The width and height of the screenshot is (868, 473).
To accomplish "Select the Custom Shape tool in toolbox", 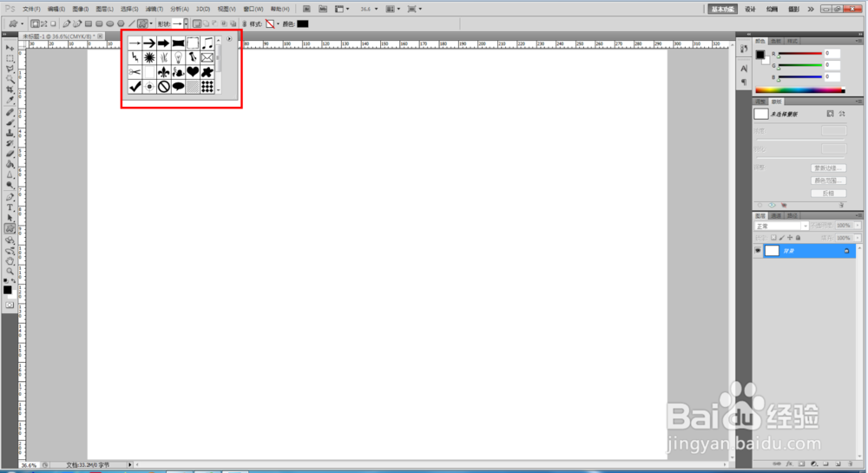I will point(10,228).
